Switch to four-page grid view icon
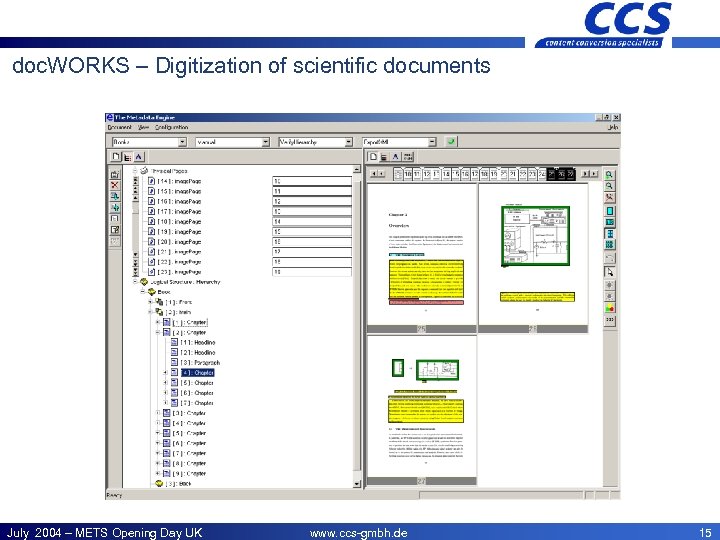Image resolution: width=720 pixels, height=540 pixels. pos(609,233)
